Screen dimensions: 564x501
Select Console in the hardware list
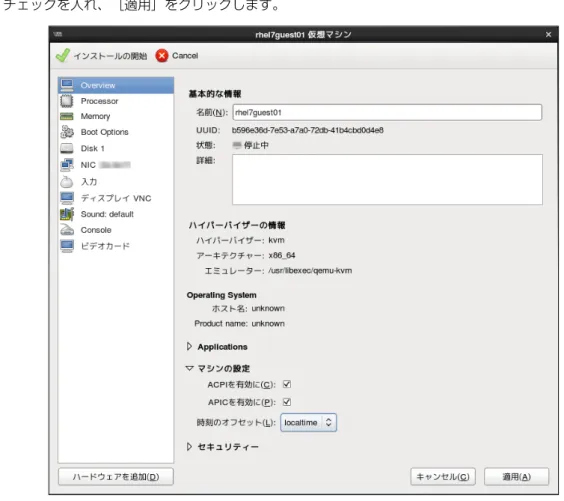(116, 230)
